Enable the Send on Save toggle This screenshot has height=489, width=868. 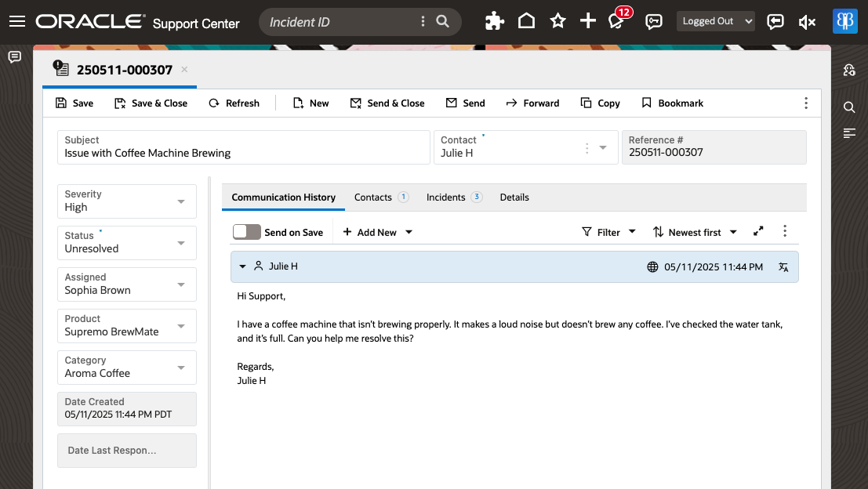[246, 232]
